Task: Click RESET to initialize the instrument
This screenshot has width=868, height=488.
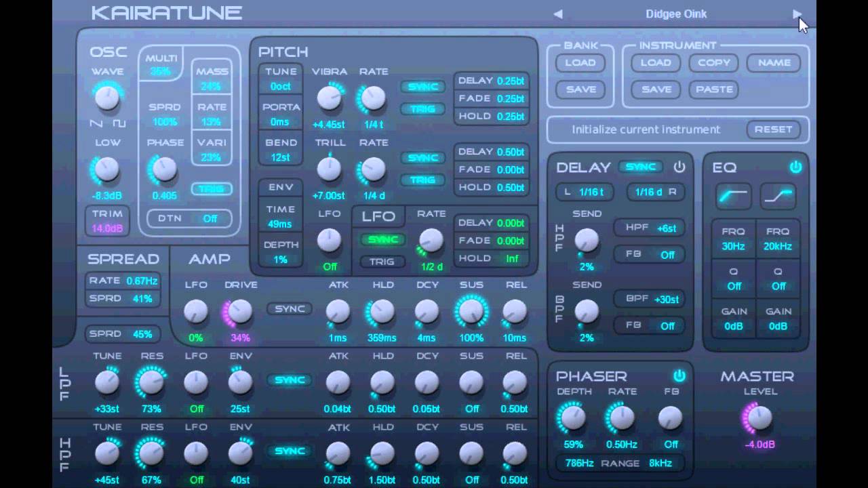Action: point(773,129)
